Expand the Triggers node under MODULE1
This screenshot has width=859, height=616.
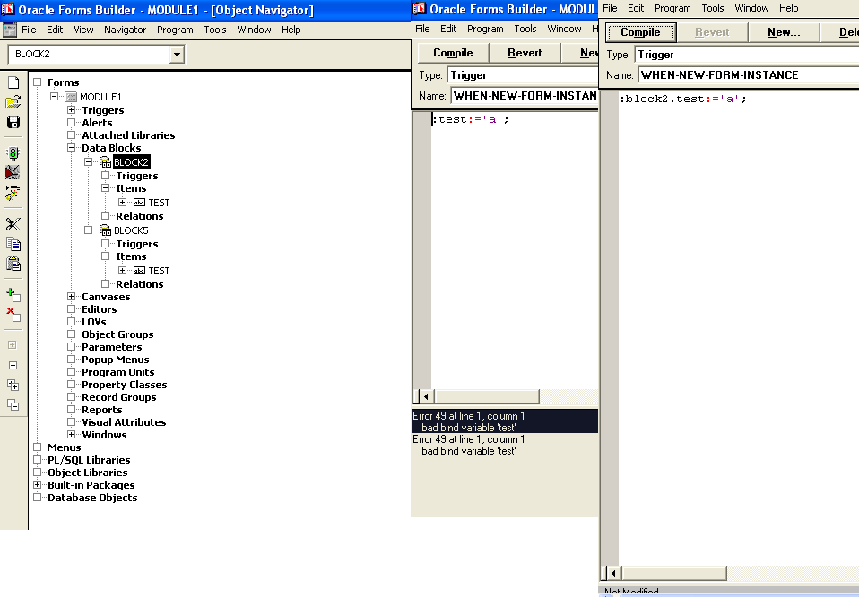pos(71,109)
